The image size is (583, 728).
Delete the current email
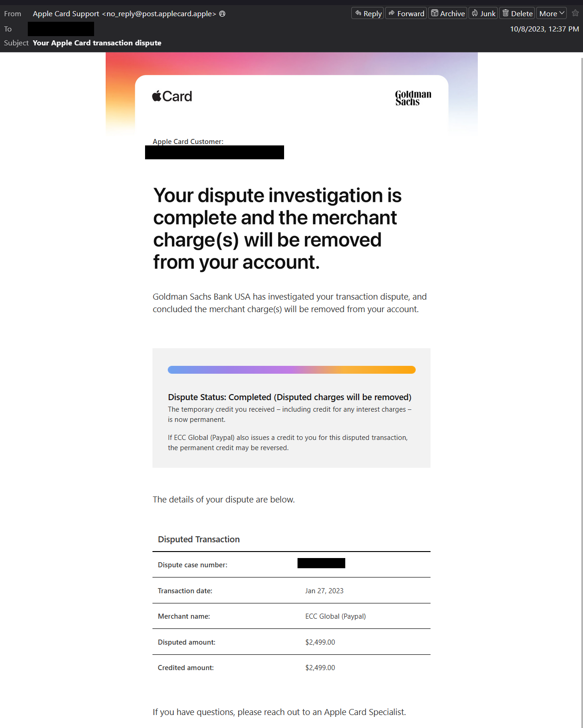pyautogui.click(x=517, y=13)
